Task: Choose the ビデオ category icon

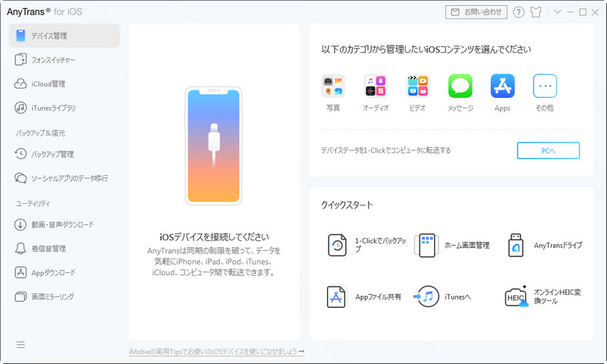Action: (x=418, y=86)
